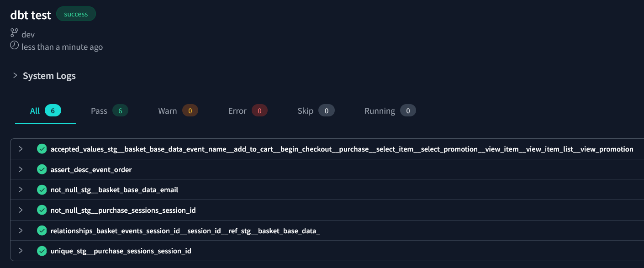644x268 pixels.
Task: Click the dev branch name
Action: pos(28,34)
